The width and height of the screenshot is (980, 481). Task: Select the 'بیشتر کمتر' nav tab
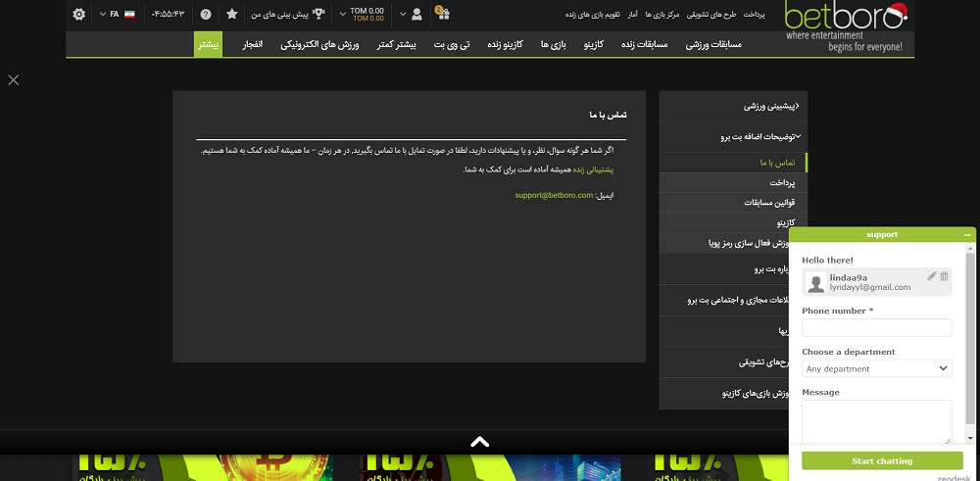[x=397, y=44]
